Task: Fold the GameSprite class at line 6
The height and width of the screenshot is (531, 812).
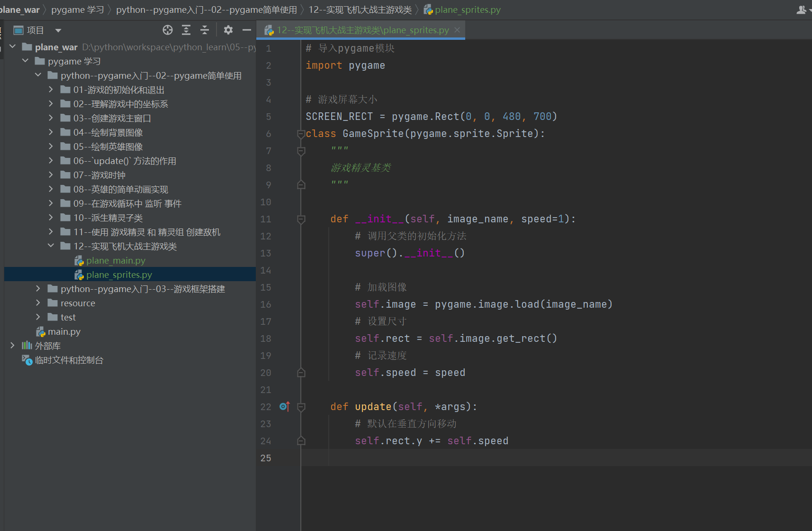Action: tap(301, 134)
